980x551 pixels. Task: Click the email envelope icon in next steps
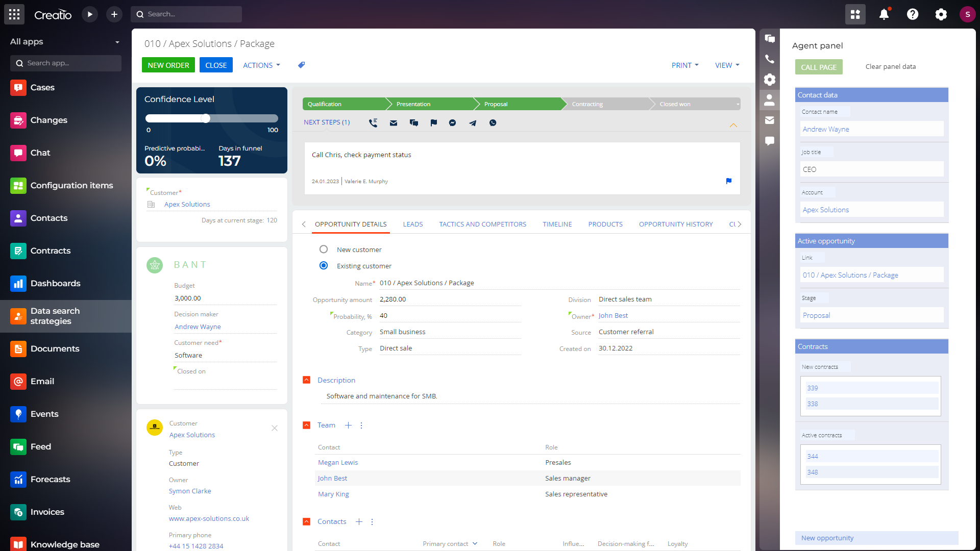click(394, 123)
